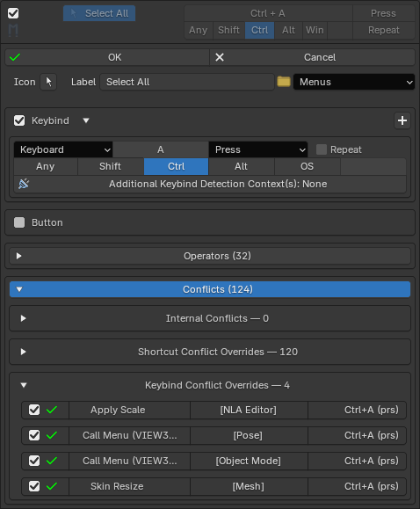Screen dimensions: 420x509
Task: Click the Label field containing Select All
Action: pos(187,82)
